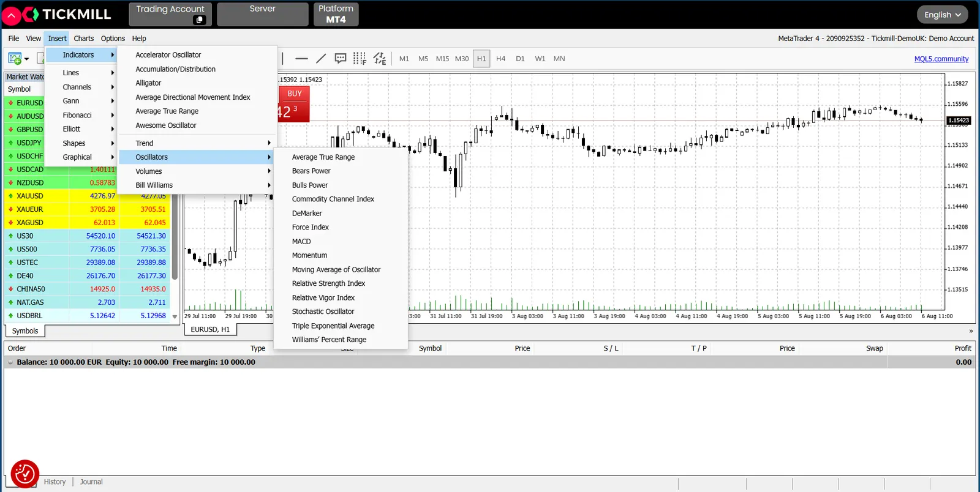Image resolution: width=980 pixels, height=492 pixels.
Task: Open the History tab
Action: [55, 482]
